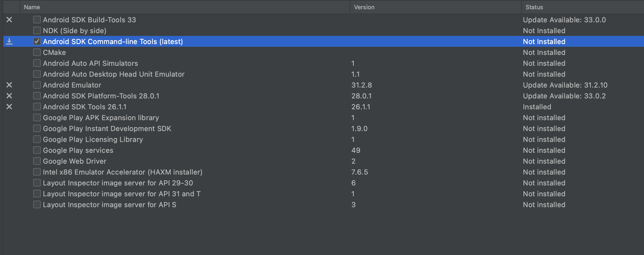644x255 pixels.
Task: Click the X icon beside Android Emulator
Action: [9, 85]
